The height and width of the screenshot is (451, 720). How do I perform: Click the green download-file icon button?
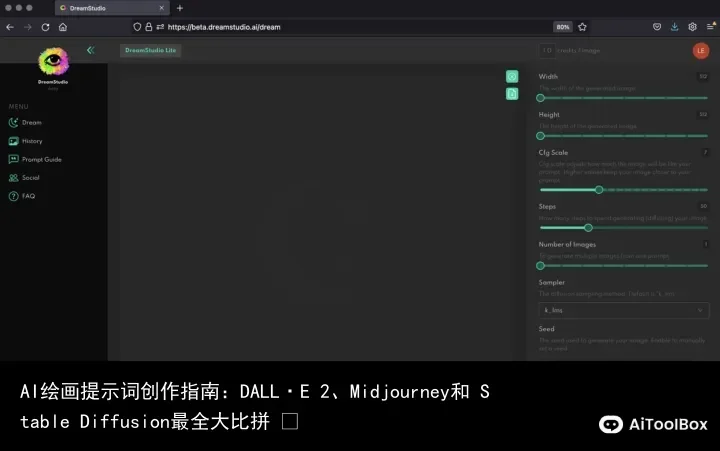point(512,94)
